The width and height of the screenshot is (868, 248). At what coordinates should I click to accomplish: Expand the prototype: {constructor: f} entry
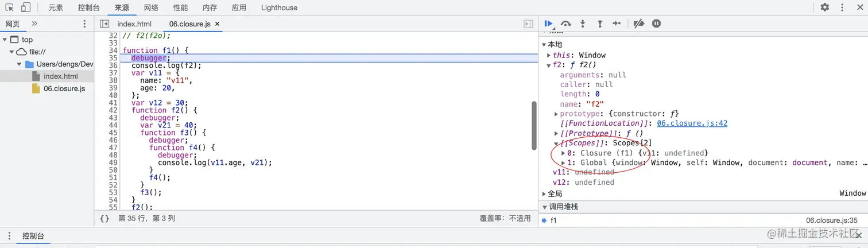coord(556,114)
